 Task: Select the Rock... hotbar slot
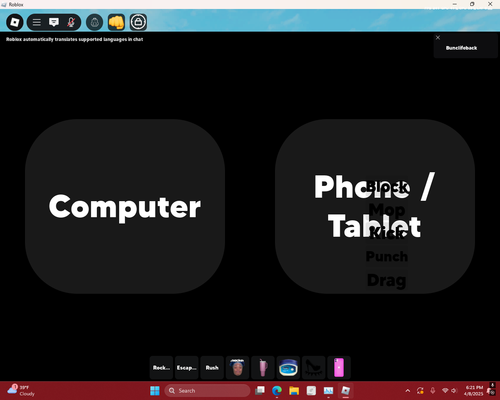(x=161, y=368)
